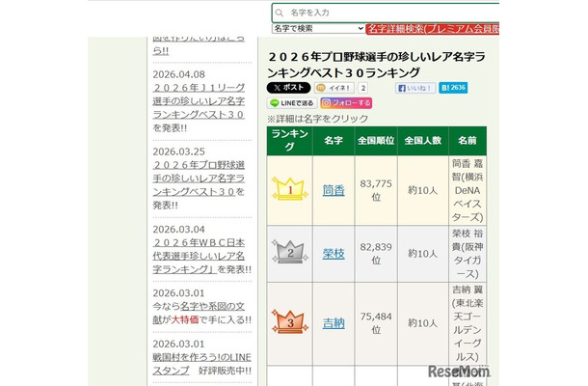The image size is (588, 386).
Task: Click the magnifying glass search icon
Action: 279,13
